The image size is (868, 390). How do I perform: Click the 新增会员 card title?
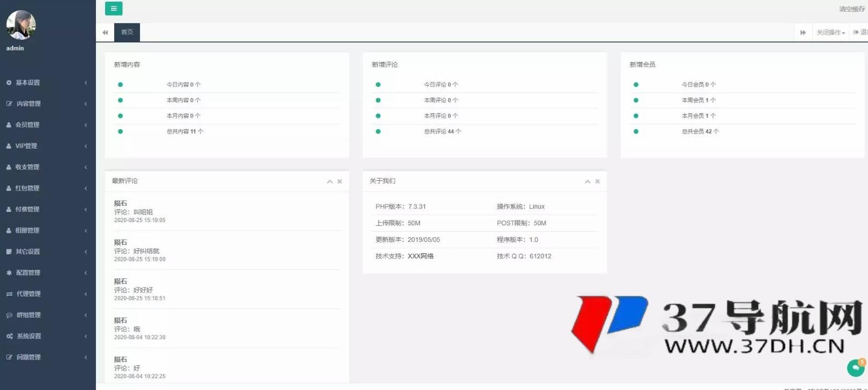642,64
